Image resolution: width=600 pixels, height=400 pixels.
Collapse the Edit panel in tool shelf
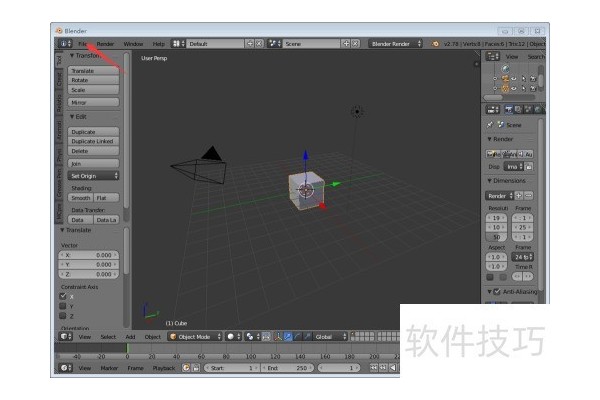(x=78, y=116)
